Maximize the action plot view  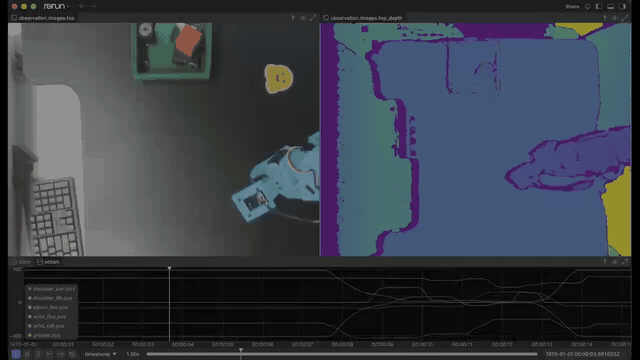625,262
